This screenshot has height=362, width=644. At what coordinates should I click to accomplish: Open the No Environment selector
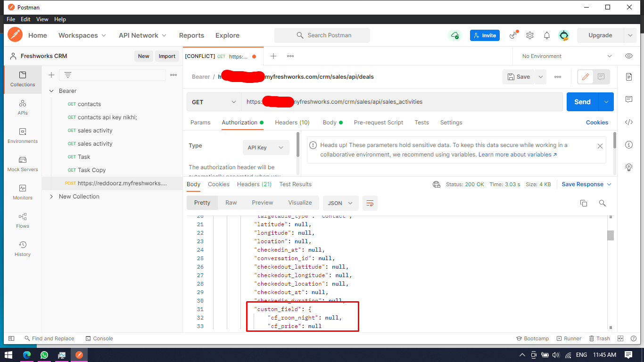pos(567,56)
